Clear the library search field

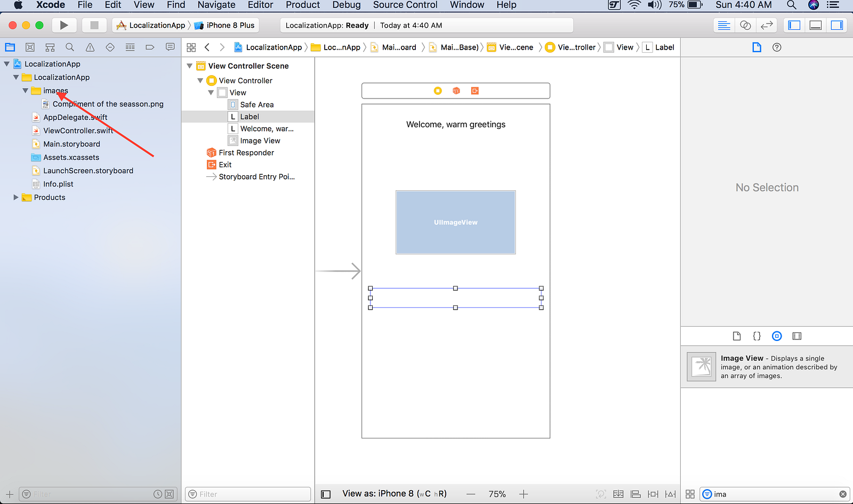pos(843,494)
